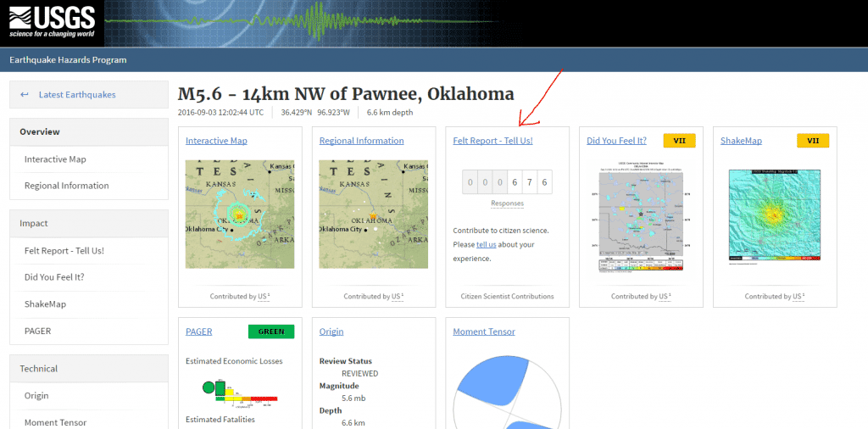Image resolution: width=868 pixels, height=429 pixels.
Task: Open the ShakeMap intensity image
Action: 775,214
